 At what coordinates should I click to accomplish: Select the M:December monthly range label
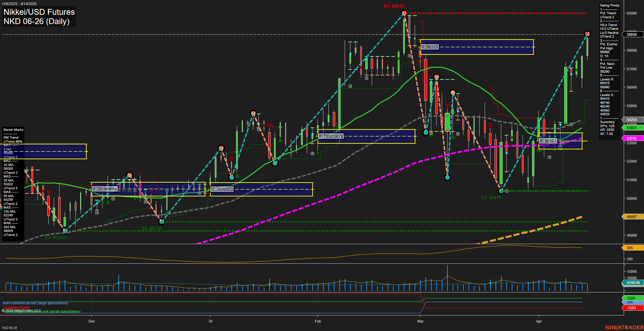[104, 189]
